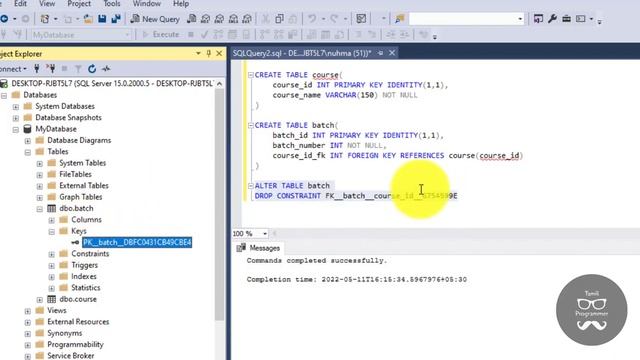Open the MyDatabase database dropdown
This screenshot has height=360, width=640.
click(127, 35)
